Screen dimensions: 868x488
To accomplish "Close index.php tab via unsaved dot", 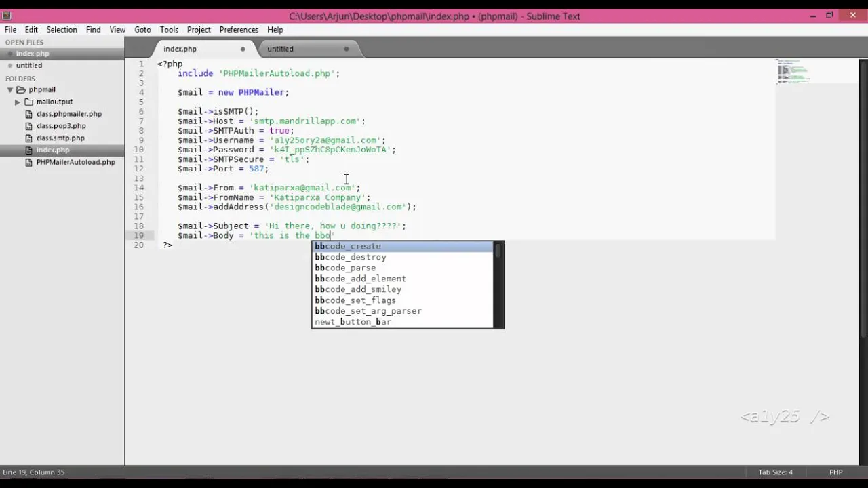I will point(243,49).
